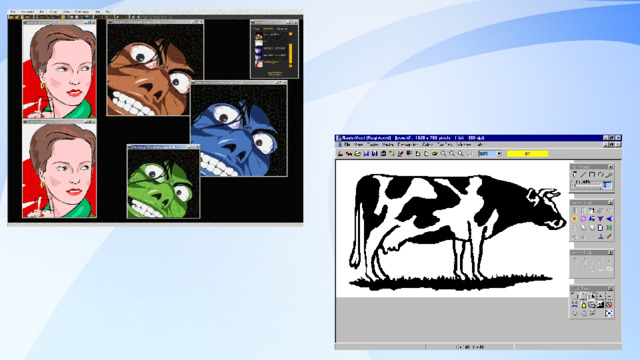Viewport: 640px width, 360px height.
Task: Click the first blue floppy disk save icon
Action: pyautogui.click(x=366, y=154)
